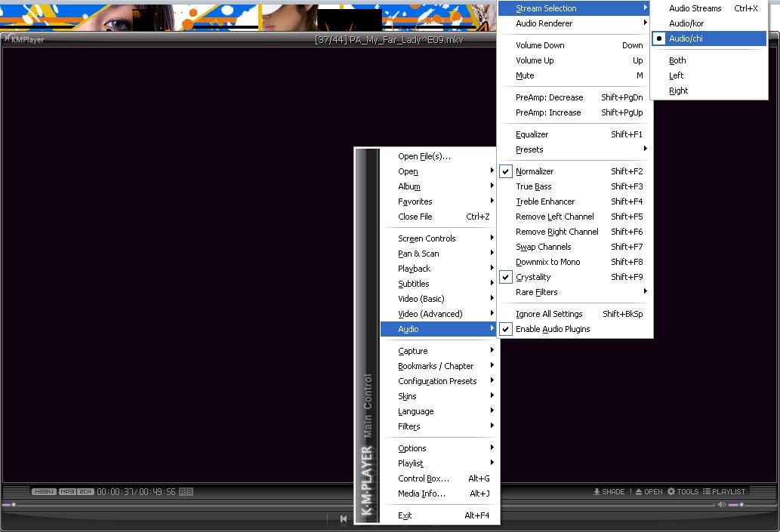The height and width of the screenshot is (532, 780).
Task: Click the 2CH channel badge
Action: [85, 492]
